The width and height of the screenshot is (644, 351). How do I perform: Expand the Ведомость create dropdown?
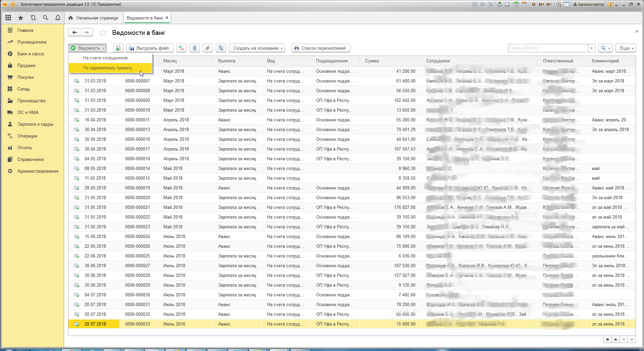[87, 48]
